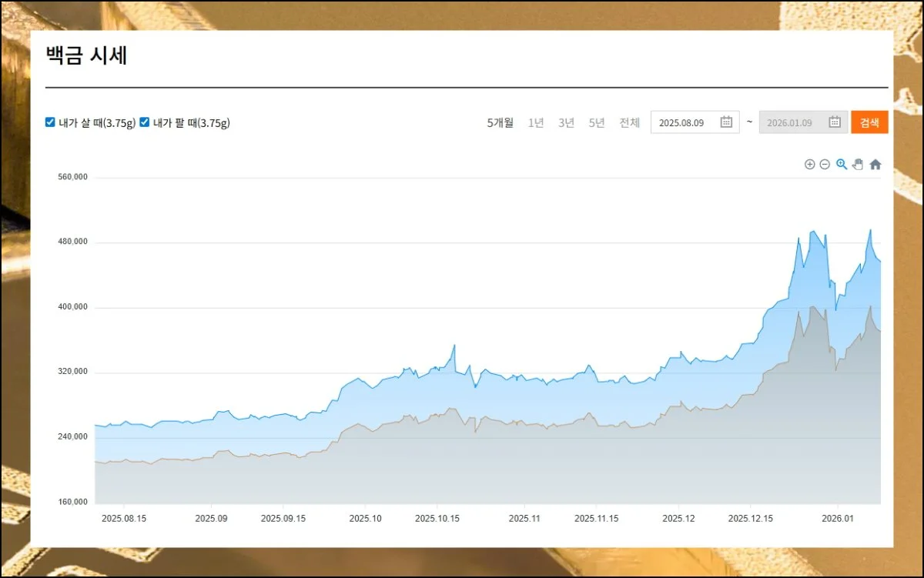The height and width of the screenshot is (578, 924).
Task: Switch to the 5년 period
Action: click(597, 123)
